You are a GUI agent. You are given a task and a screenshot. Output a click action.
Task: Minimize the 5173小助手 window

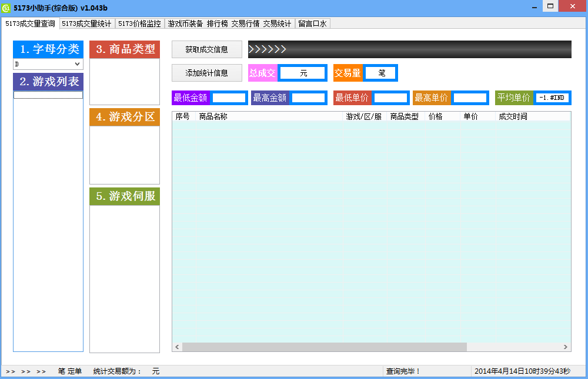click(534, 6)
